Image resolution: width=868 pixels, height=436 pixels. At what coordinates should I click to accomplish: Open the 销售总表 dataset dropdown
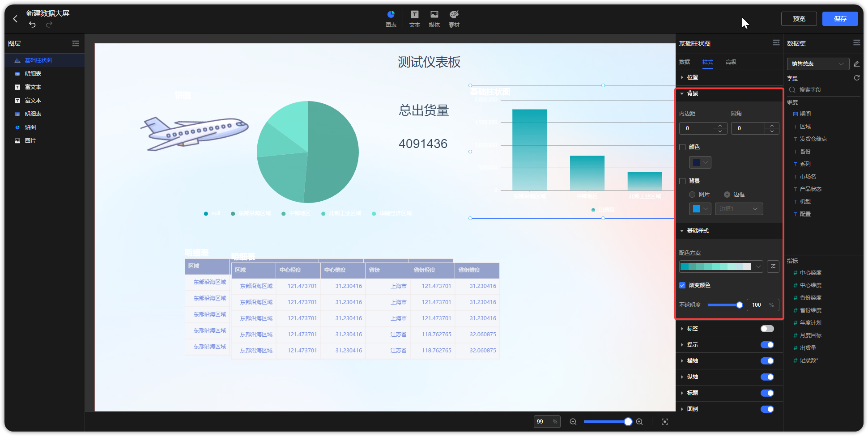click(817, 64)
